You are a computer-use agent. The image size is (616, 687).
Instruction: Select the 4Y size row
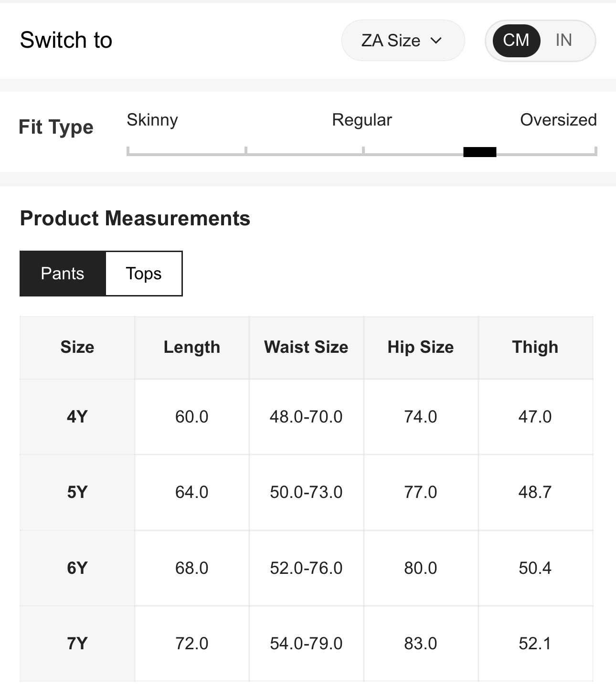(x=77, y=417)
